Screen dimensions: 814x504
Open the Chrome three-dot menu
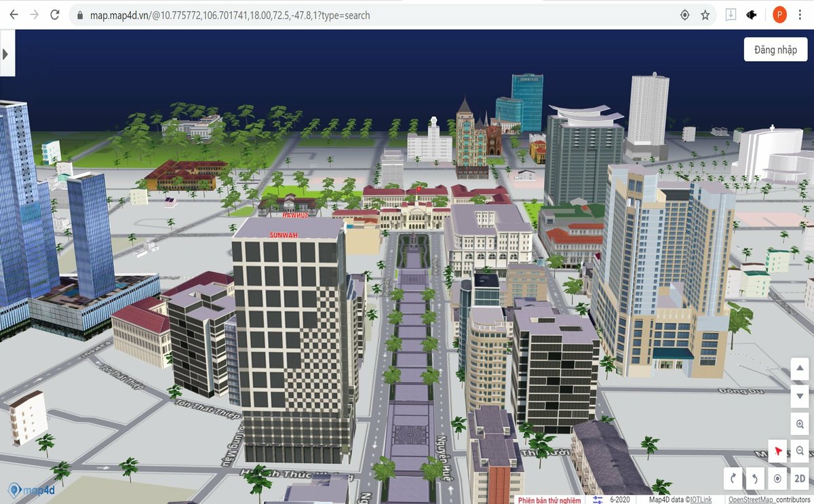pyautogui.click(x=803, y=15)
